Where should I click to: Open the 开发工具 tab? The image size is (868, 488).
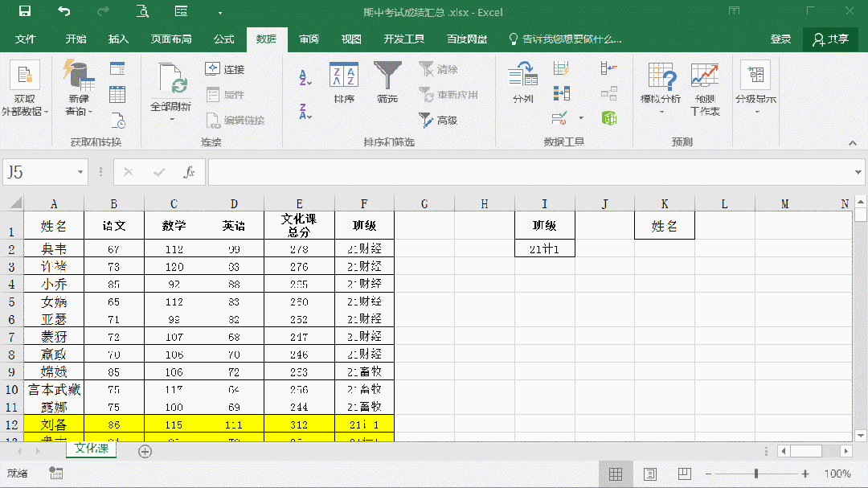pos(404,39)
